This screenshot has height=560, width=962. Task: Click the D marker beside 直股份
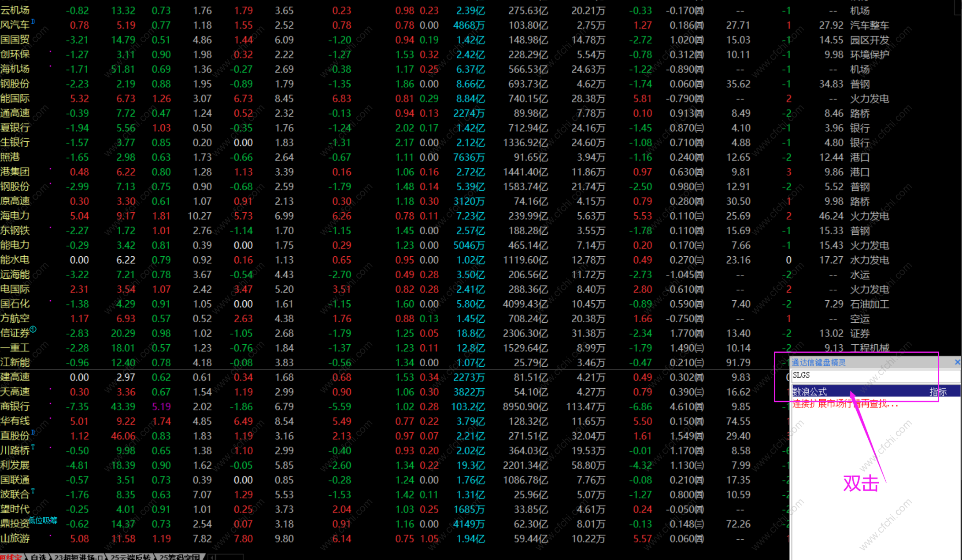pos(33,432)
